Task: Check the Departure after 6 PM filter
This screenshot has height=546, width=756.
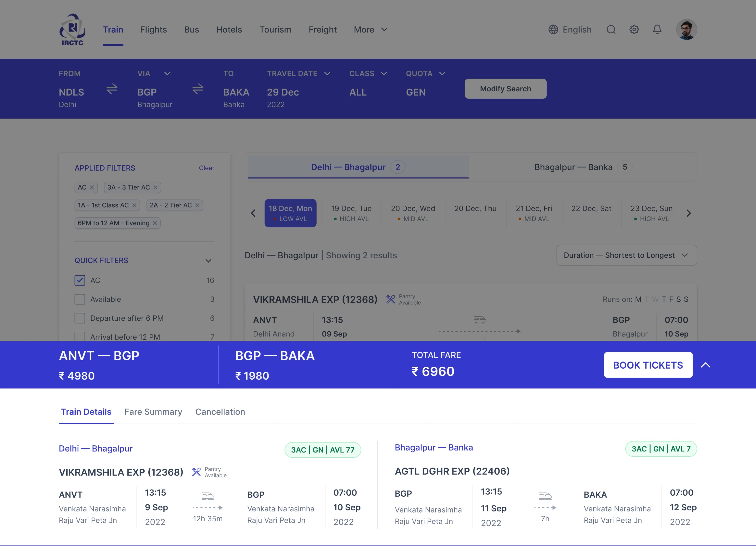Action: [80, 318]
